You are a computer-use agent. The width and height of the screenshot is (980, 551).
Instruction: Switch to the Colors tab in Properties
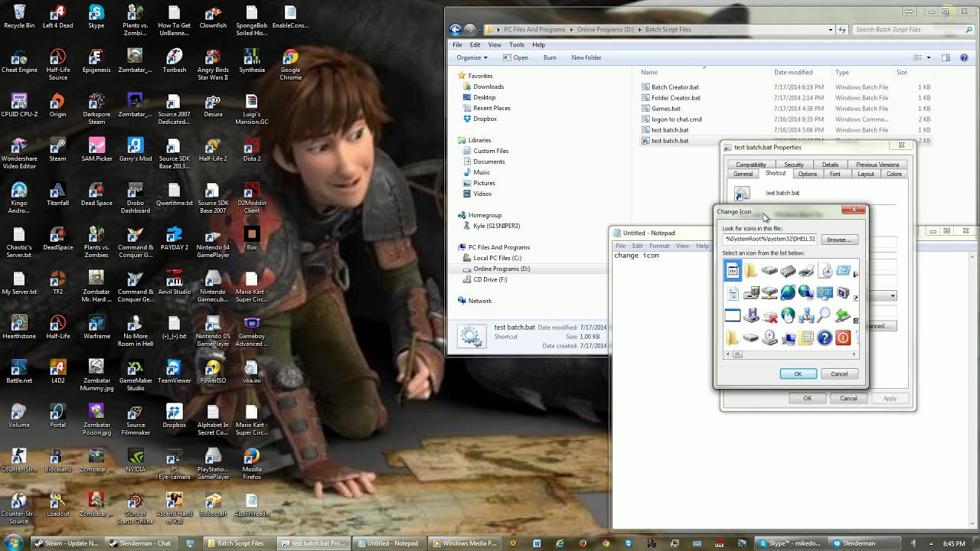click(x=894, y=174)
